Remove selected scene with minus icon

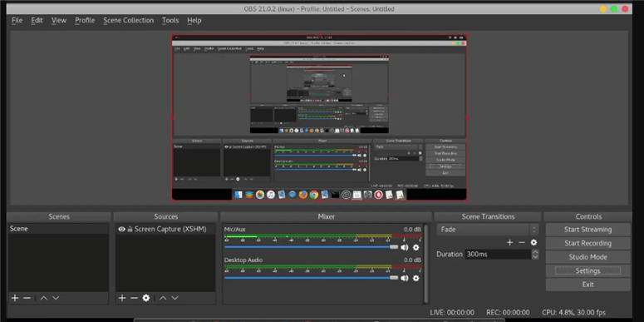point(27,298)
